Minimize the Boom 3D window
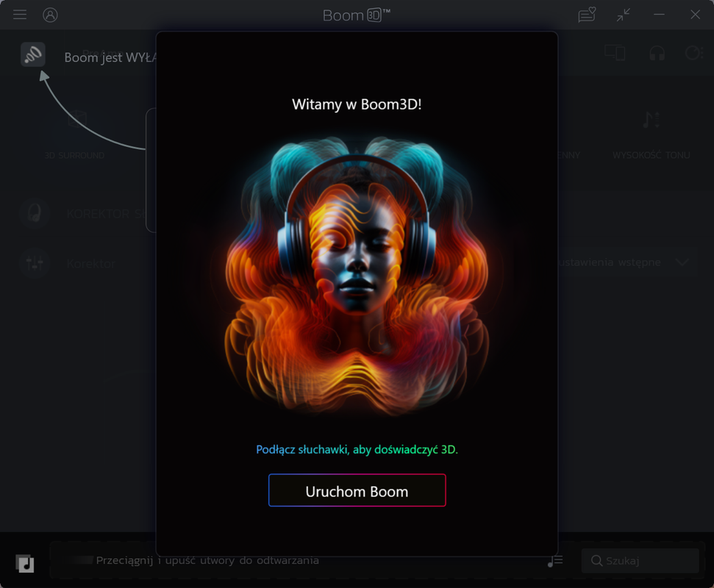This screenshot has height=588, width=714. tap(659, 15)
